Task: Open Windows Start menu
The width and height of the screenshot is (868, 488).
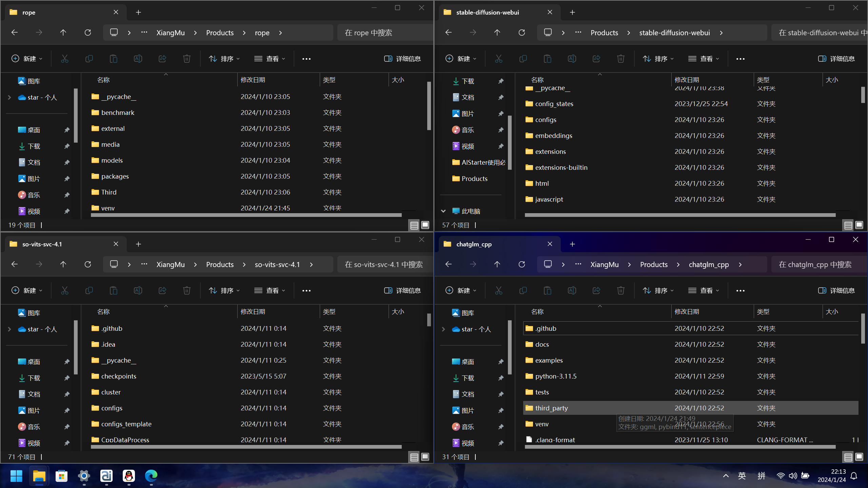Action: click(x=16, y=476)
